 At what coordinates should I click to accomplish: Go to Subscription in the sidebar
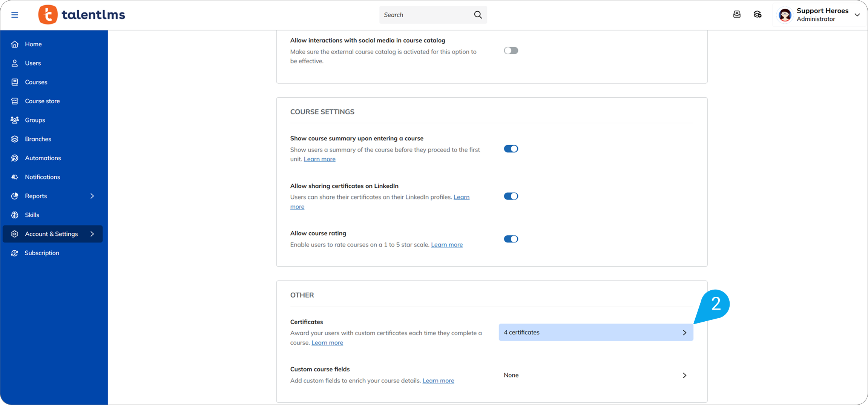[42, 253]
